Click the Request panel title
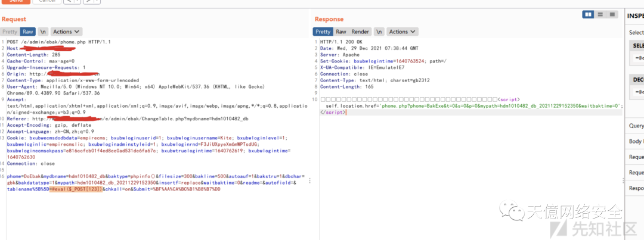The height and width of the screenshot is (240, 644). 14,19
